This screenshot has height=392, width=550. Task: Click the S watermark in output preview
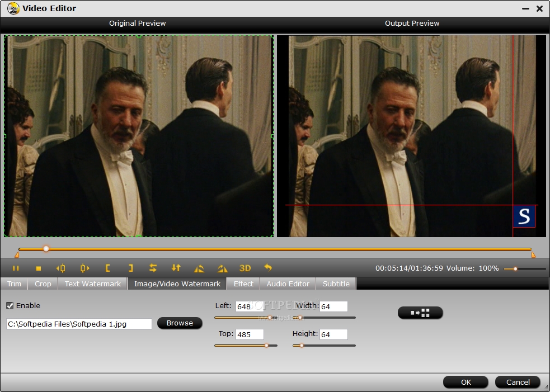[x=524, y=216]
